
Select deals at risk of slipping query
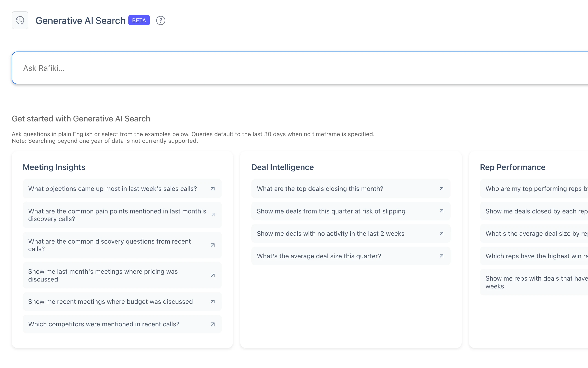[x=351, y=211]
